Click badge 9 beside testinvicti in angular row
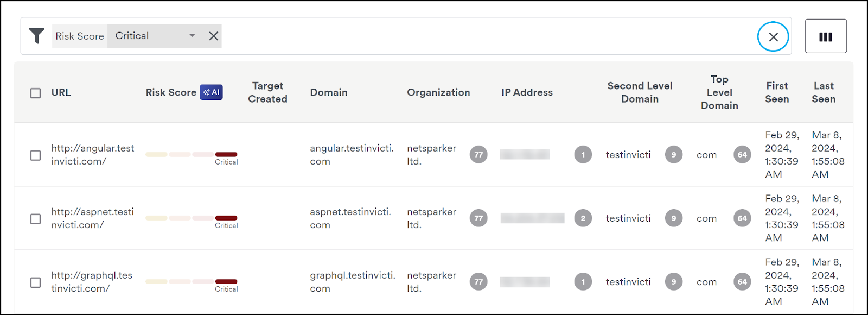 [674, 155]
